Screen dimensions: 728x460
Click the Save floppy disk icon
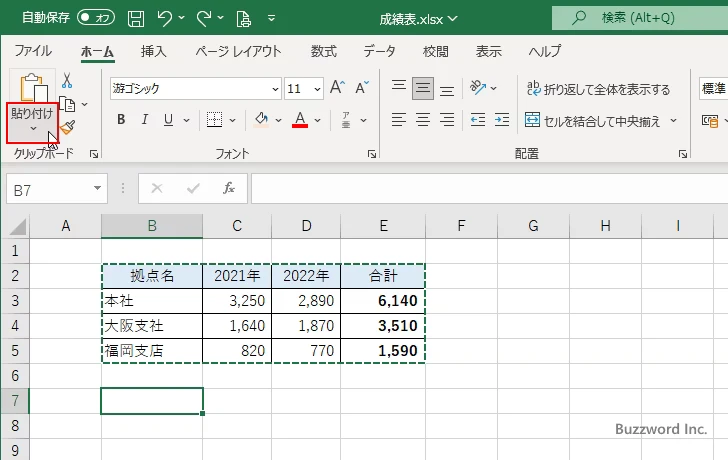click(x=136, y=19)
